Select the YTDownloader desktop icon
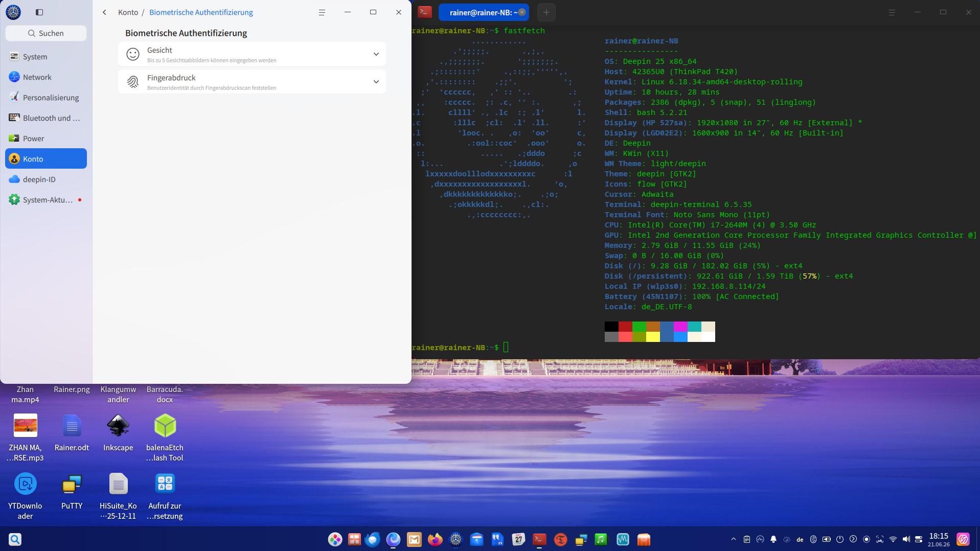This screenshot has height=551, width=980. [x=25, y=497]
